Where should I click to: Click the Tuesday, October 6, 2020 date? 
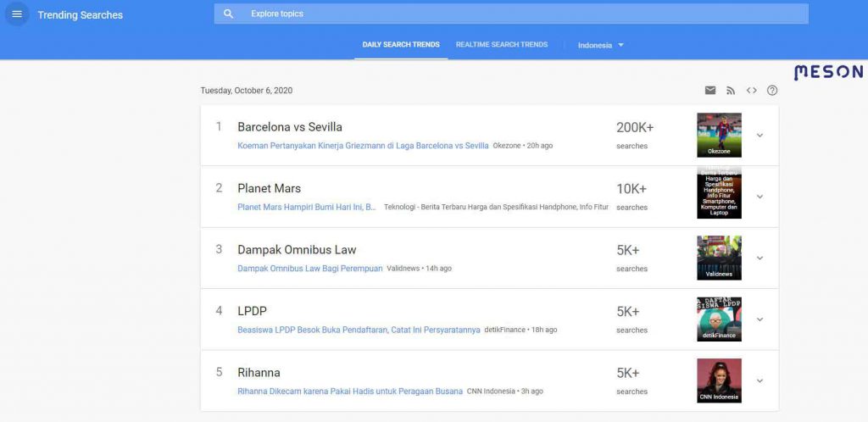pyautogui.click(x=247, y=90)
